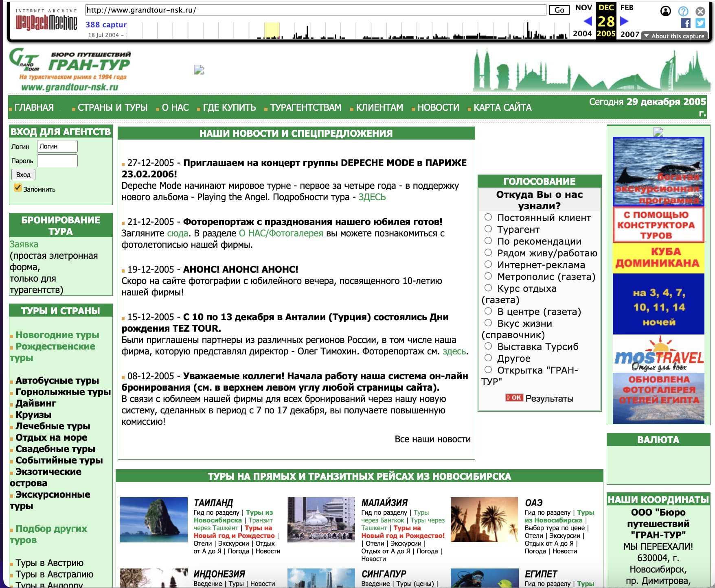715x588 pixels.
Task: Select the Метрополис (газета) radio option
Action: coord(488,276)
